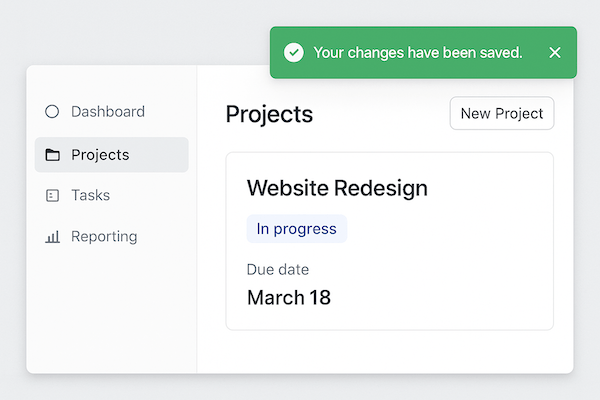Open the Reporting section
The width and height of the screenshot is (600, 400).
[104, 237]
